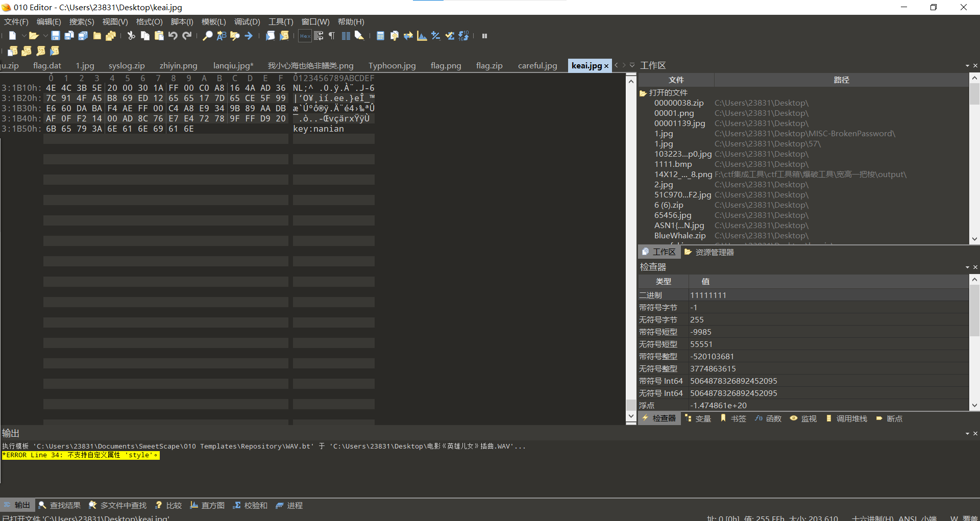
Task: Open the Compare Files icon
Action: (x=394, y=36)
